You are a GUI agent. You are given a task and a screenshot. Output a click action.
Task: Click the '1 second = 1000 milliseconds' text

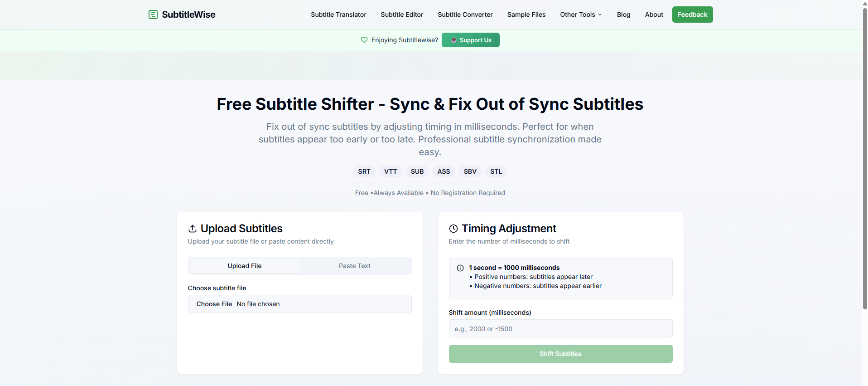514,268
